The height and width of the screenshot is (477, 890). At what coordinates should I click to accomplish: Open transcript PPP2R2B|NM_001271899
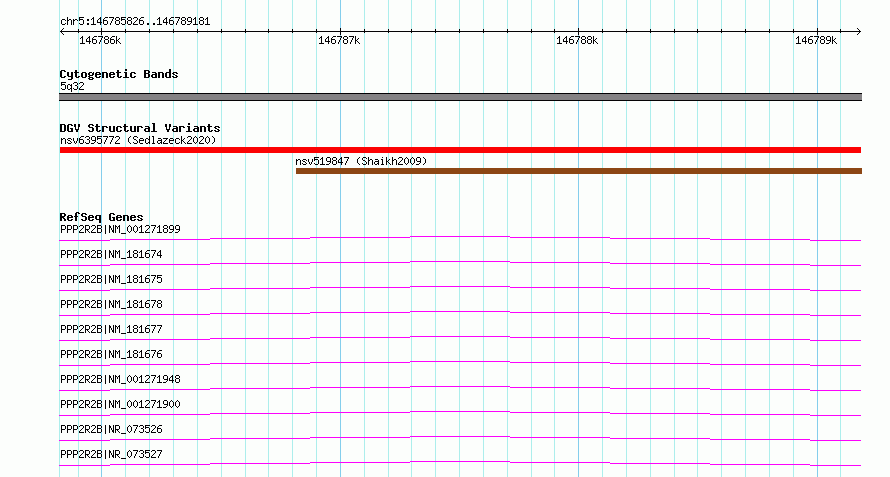(x=120, y=229)
